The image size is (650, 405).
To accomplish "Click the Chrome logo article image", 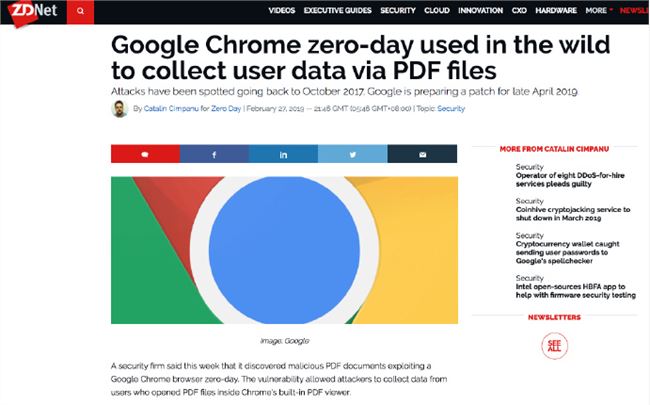I will point(284,250).
